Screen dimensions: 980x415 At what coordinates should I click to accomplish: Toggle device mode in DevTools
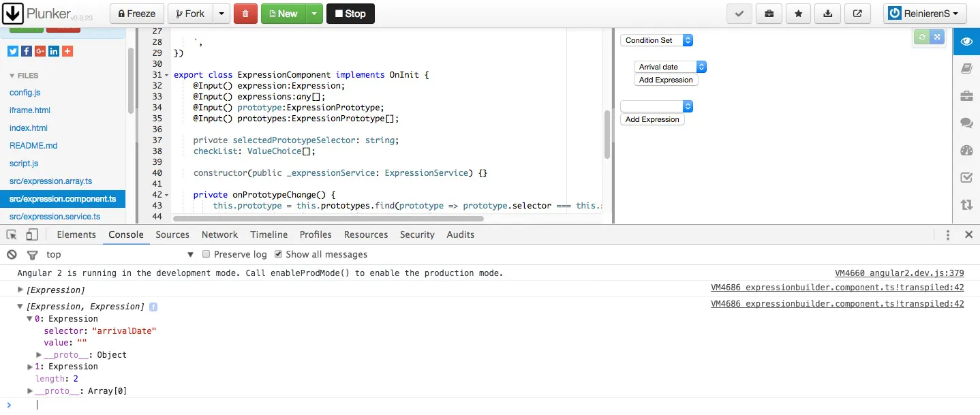32,234
